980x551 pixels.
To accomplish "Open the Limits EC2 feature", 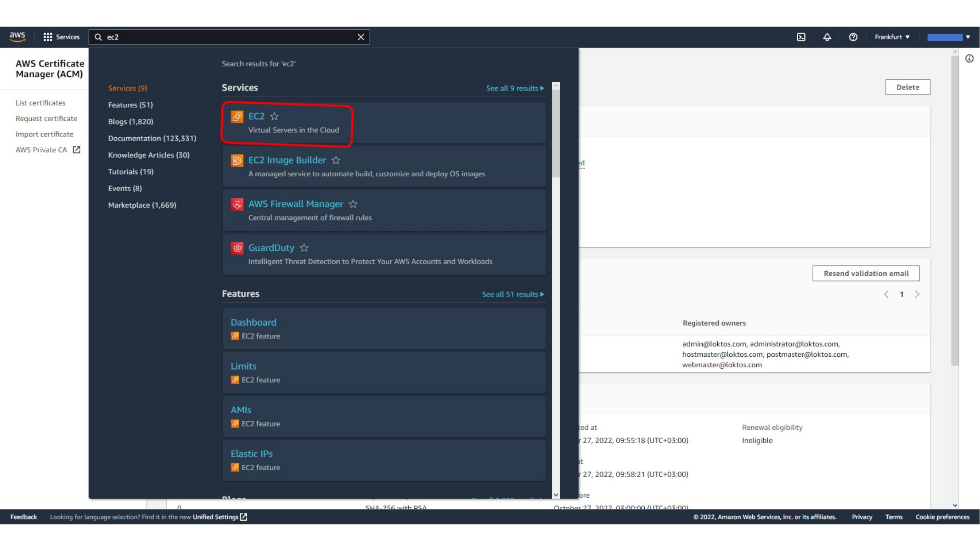I will [243, 366].
